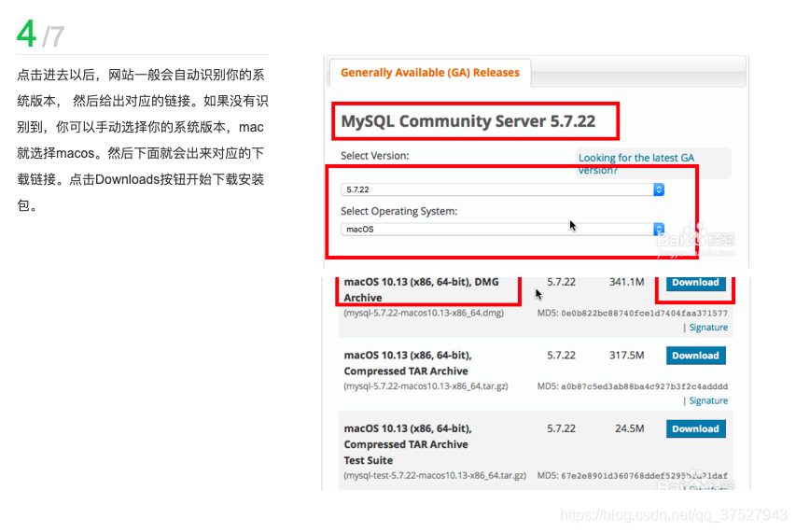
Task: Click the operating system dropdown stepper arrows
Action: (x=659, y=229)
